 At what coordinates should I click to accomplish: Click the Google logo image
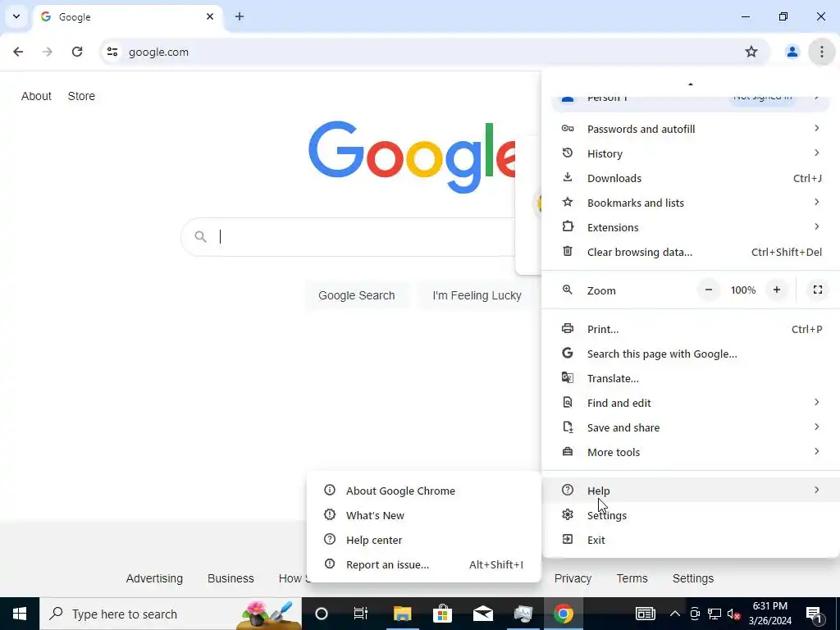click(412, 157)
